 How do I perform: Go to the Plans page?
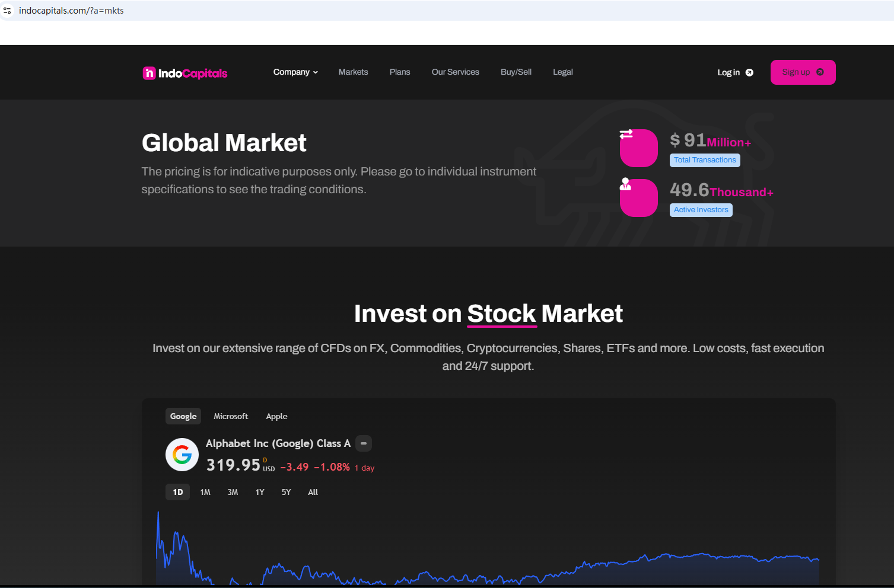(400, 72)
